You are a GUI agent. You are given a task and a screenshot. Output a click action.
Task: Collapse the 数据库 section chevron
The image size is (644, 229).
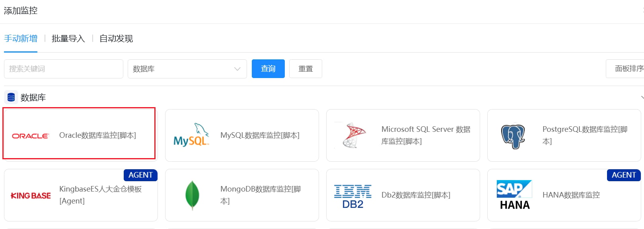coord(642,97)
